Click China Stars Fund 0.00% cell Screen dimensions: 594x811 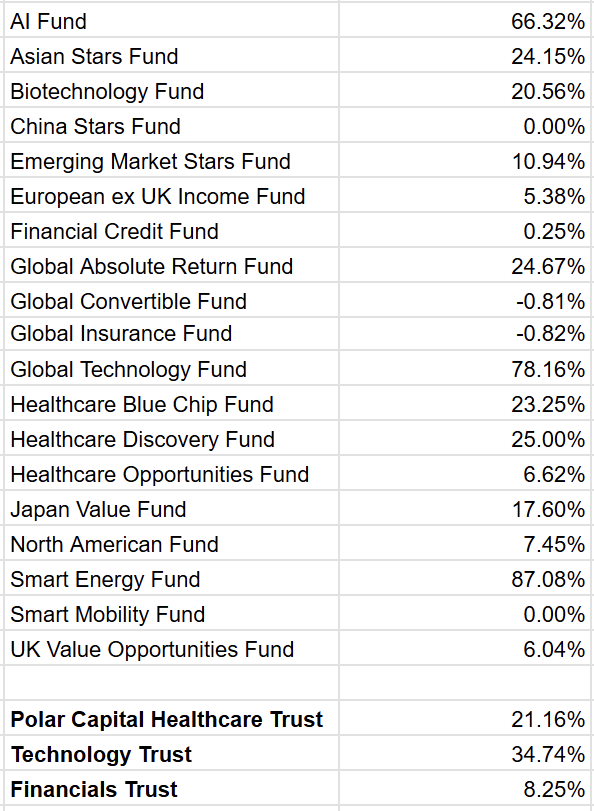(466, 125)
